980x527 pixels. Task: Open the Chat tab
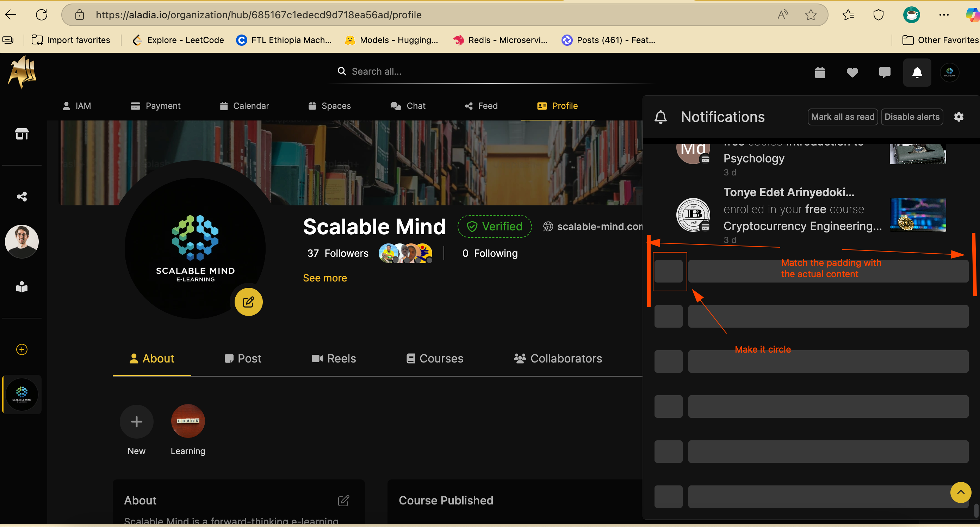(x=408, y=106)
